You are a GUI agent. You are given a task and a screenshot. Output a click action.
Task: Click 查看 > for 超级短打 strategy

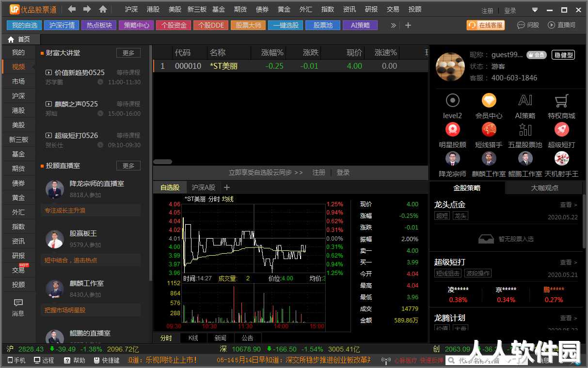(569, 262)
